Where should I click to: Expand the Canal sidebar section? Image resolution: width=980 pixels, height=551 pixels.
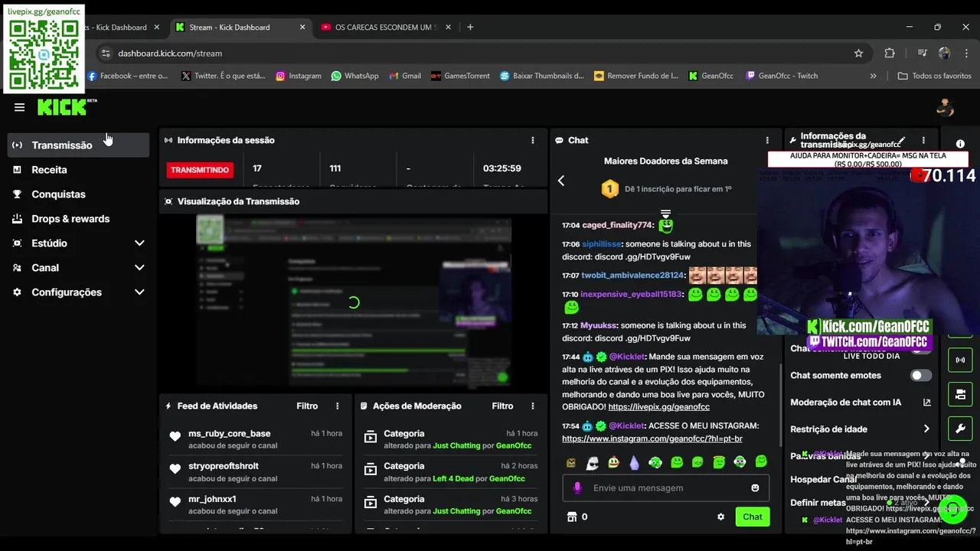pos(139,268)
